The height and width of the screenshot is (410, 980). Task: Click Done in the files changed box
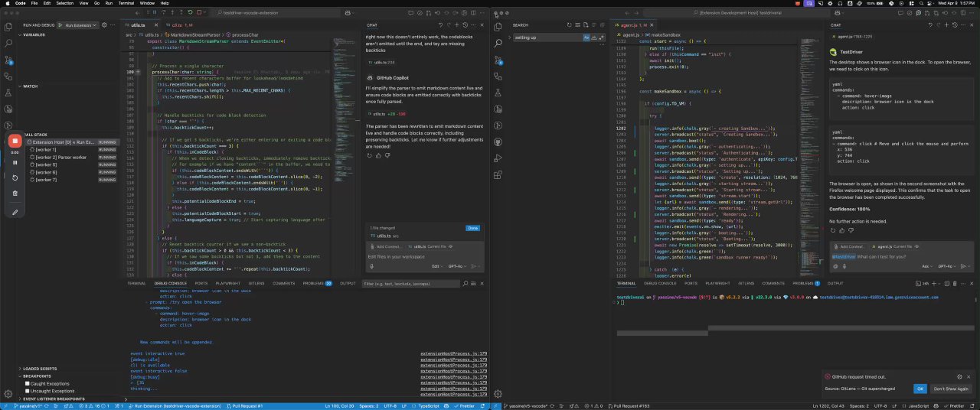coord(472,228)
